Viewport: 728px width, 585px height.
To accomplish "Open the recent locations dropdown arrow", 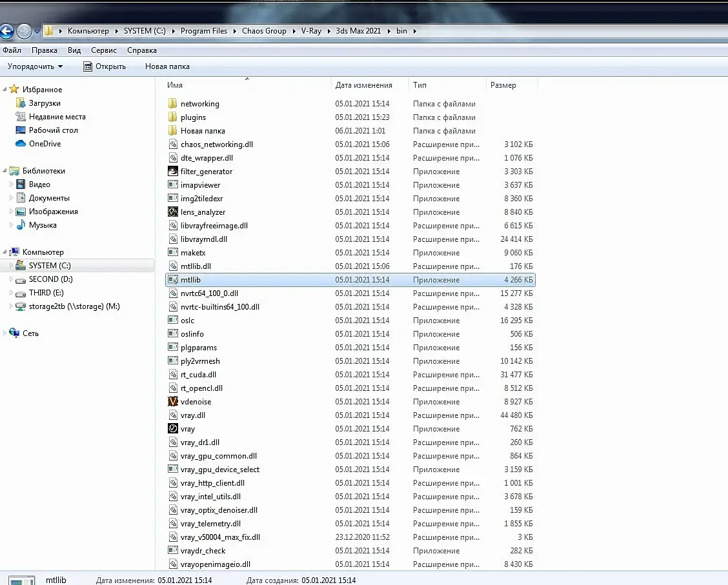I will coord(37,32).
